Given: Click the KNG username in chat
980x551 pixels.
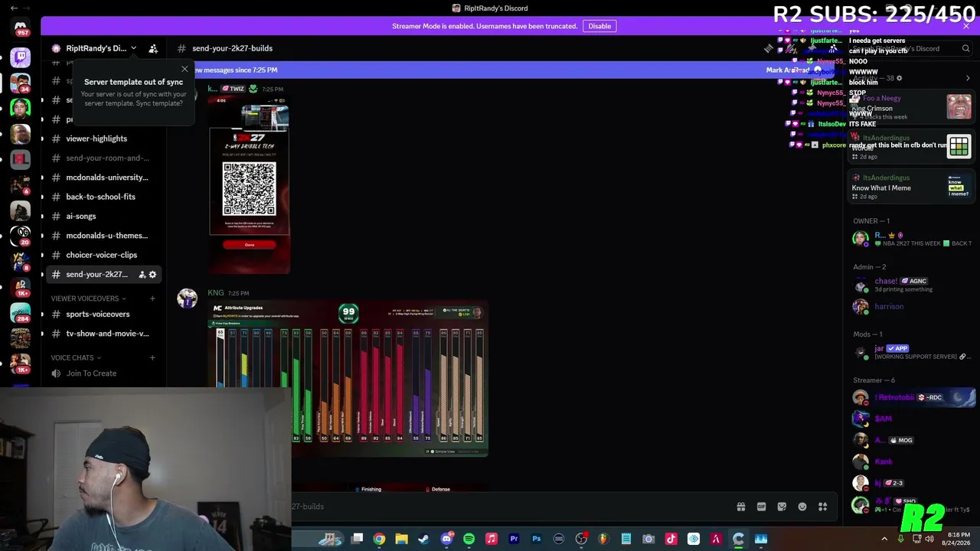Looking at the screenshot, I should click(x=216, y=292).
